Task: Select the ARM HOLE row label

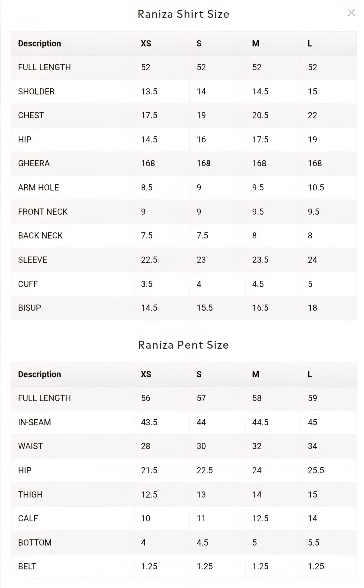Action: 38,187
